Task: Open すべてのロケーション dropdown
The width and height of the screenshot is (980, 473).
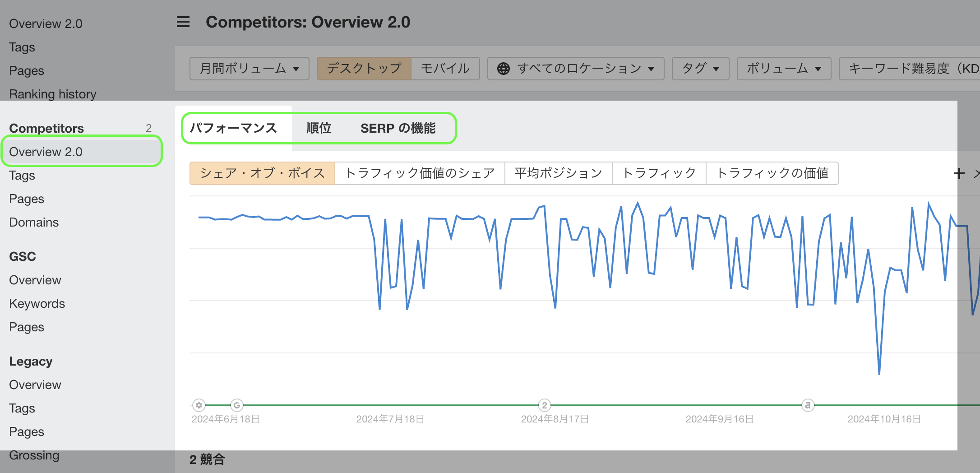Action: (576, 69)
